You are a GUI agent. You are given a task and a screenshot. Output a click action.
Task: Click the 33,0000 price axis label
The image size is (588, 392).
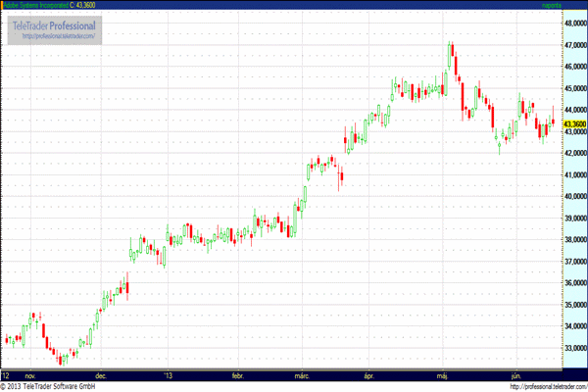[x=574, y=348]
